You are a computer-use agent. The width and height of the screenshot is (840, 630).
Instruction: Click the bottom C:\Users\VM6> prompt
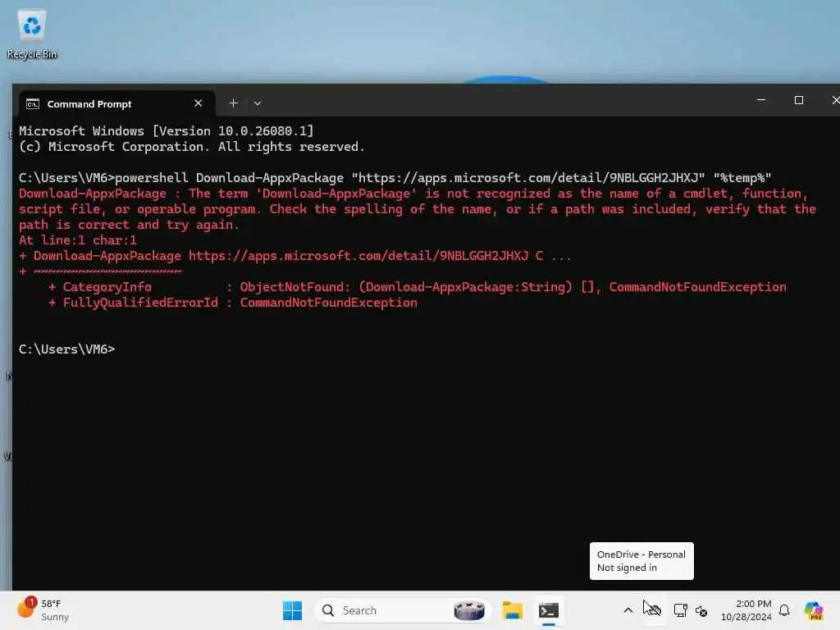tap(67, 349)
